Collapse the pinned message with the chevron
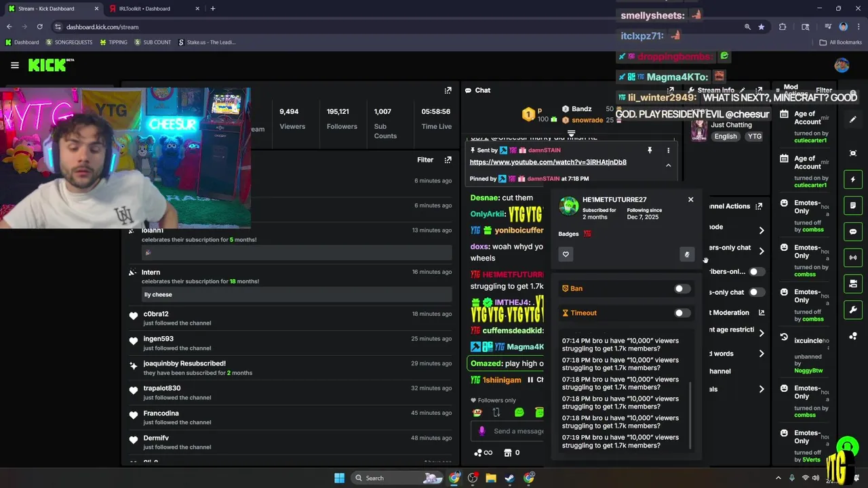This screenshot has height=488, width=868. [668, 165]
